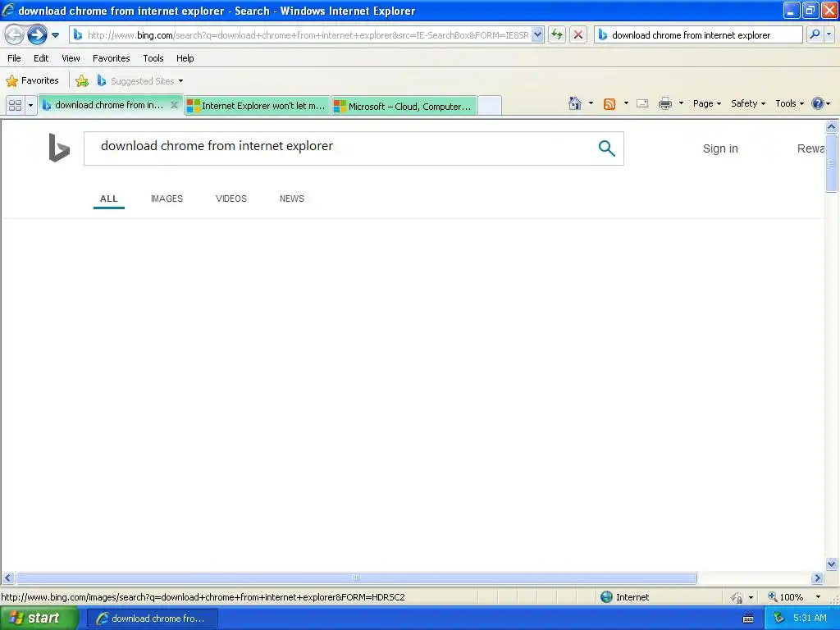
Task: Select the NEWS results tab
Action: [292, 199]
